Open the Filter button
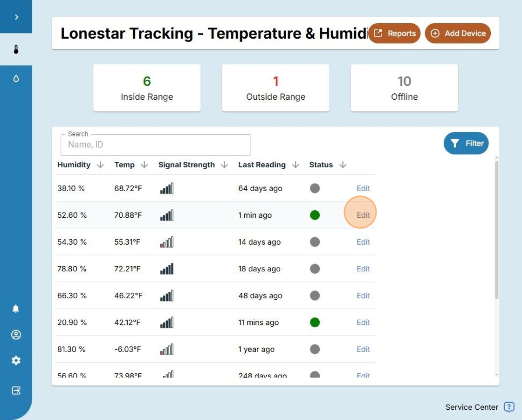522x420 pixels. pos(466,143)
